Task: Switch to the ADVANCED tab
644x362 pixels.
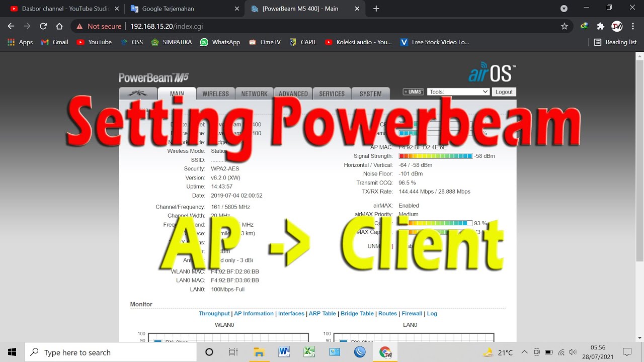Action: coord(293,94)
